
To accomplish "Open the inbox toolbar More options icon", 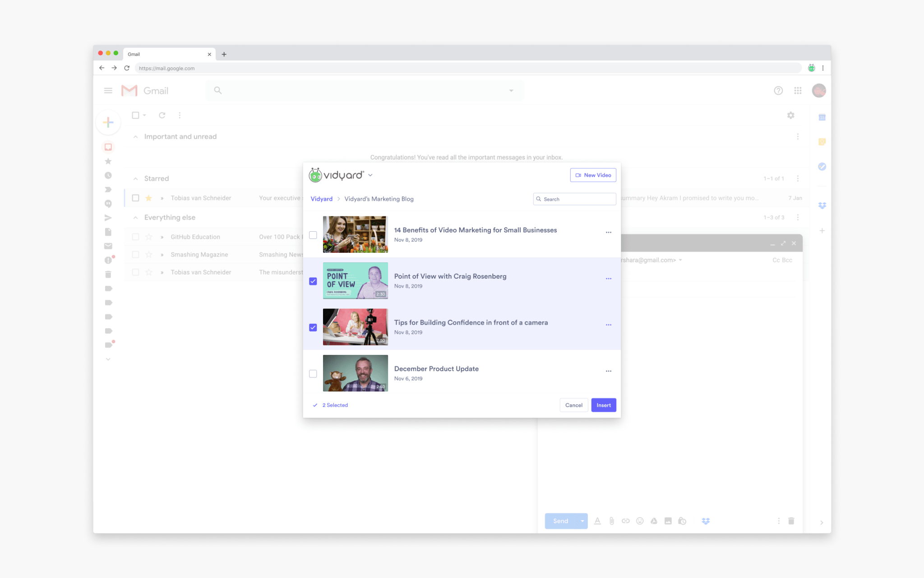I will click(x=180, y=116).
